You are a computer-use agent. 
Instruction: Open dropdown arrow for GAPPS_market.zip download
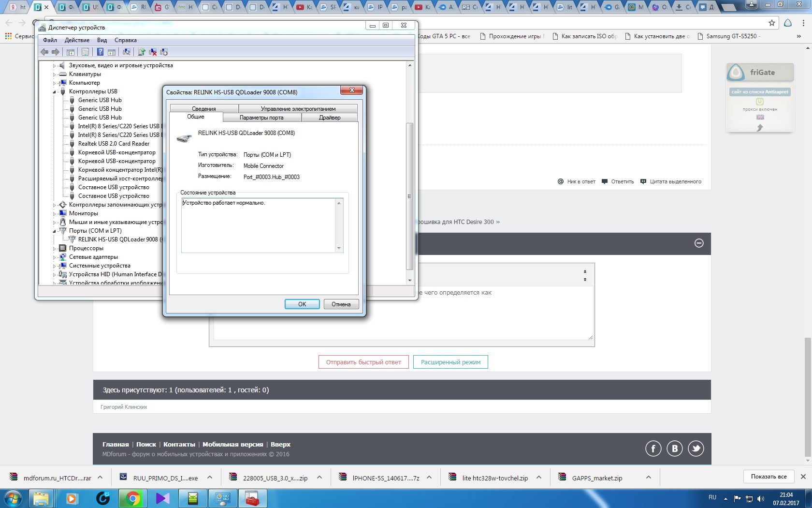648,478
